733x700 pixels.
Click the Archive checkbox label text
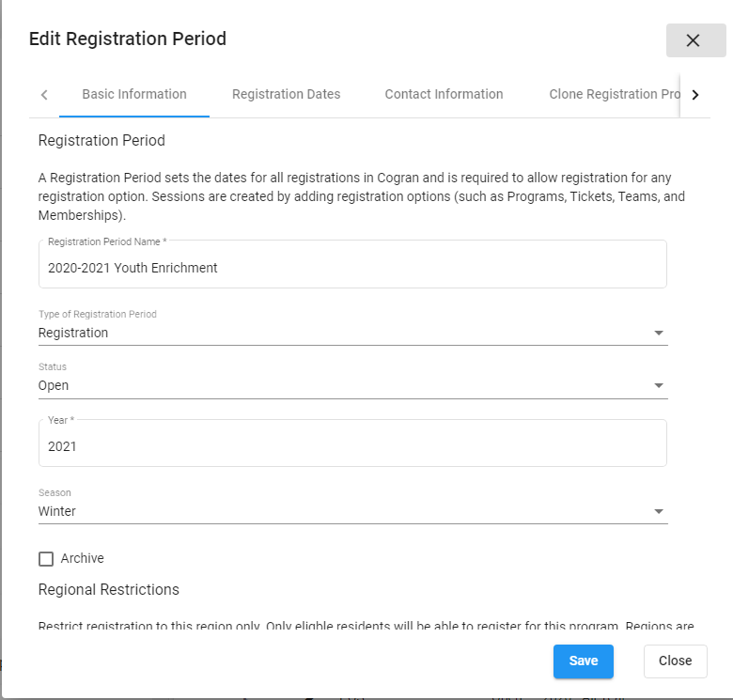(82, 558)
